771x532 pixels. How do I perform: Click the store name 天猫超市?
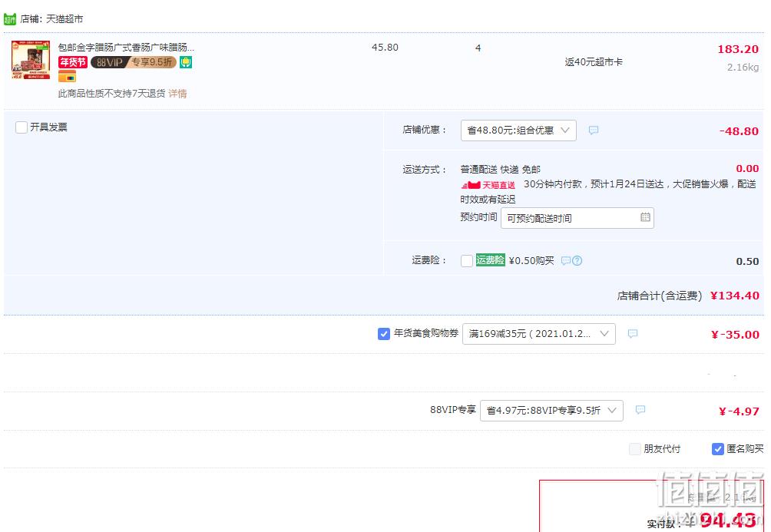(65, 19)
